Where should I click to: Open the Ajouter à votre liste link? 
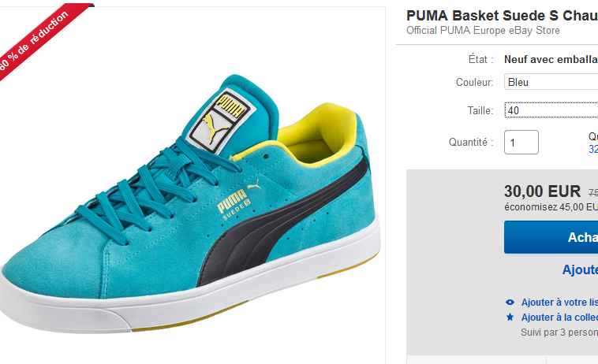coord(559,303)
